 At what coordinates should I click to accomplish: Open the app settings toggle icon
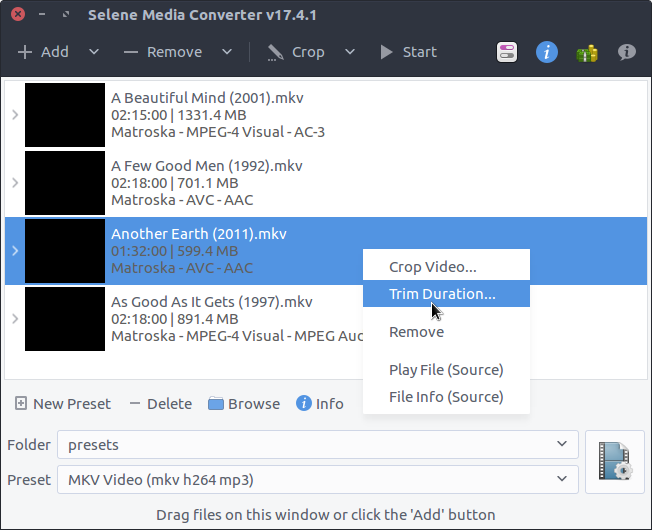click(506, 52)
